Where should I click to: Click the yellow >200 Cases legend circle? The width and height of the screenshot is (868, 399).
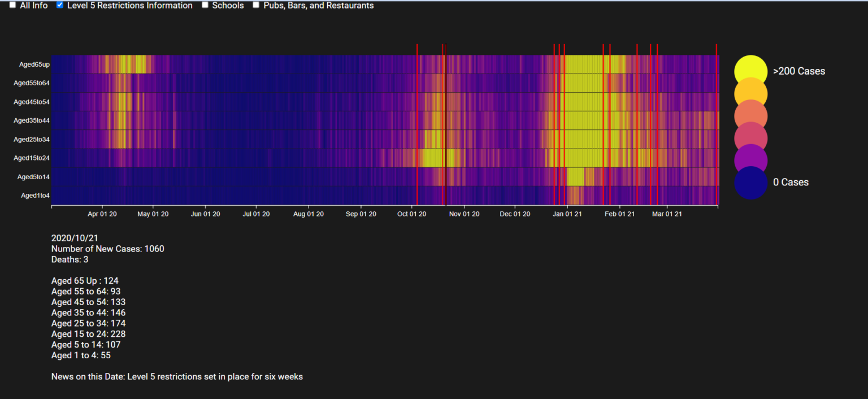click(x=750, y=71)
